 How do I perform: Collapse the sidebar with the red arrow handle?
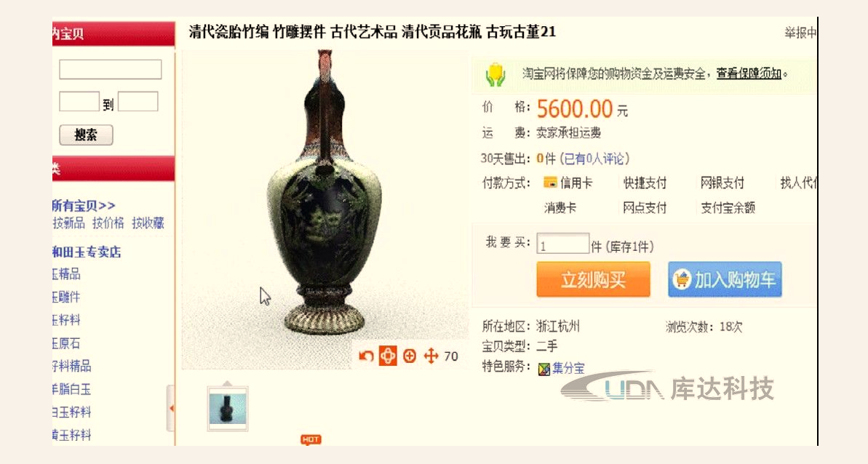(x=171, y=408)
